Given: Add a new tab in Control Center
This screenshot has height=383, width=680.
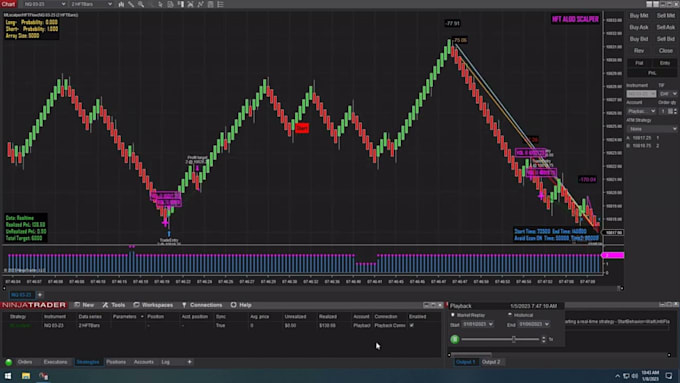Looking at the screenshot, I should pyautogui.click(x=189, y=362).
